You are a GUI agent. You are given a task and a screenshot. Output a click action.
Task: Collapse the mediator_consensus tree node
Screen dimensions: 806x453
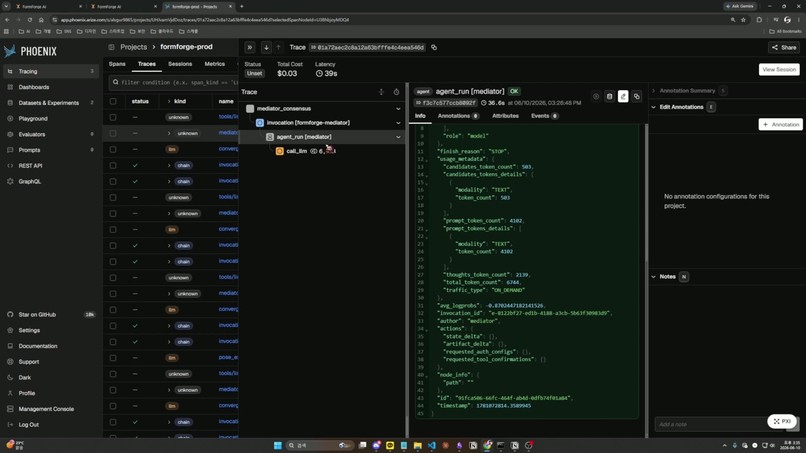coord(398,108)
